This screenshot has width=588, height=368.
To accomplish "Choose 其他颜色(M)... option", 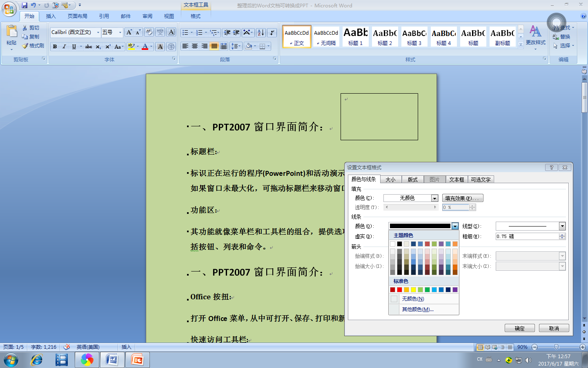I will point(424,310).
